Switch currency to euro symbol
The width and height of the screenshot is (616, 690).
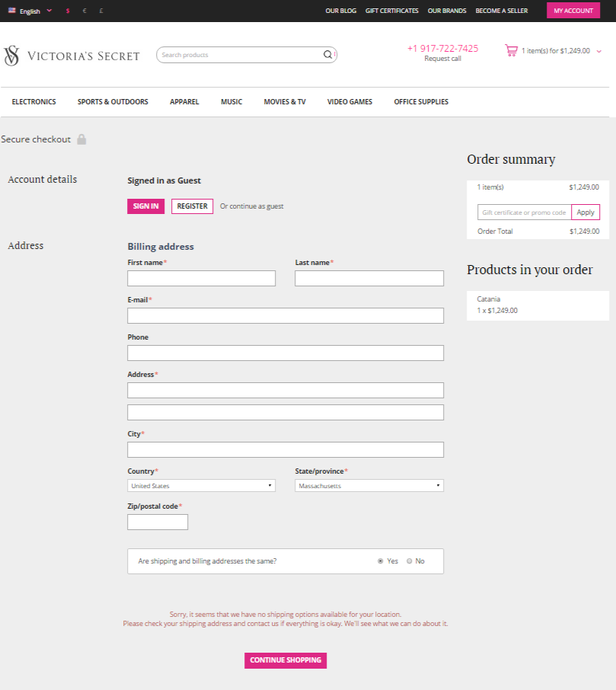tap(85, 11)
